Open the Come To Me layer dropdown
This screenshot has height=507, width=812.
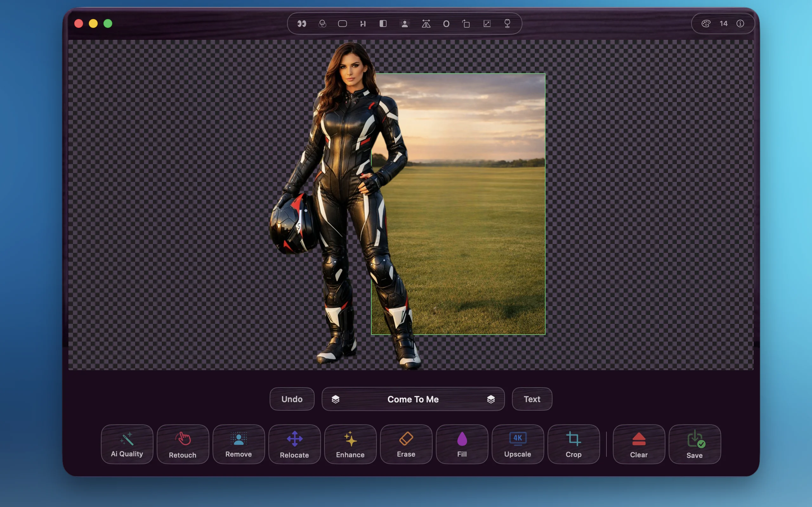pyautogui.click(x=413, y=399)
